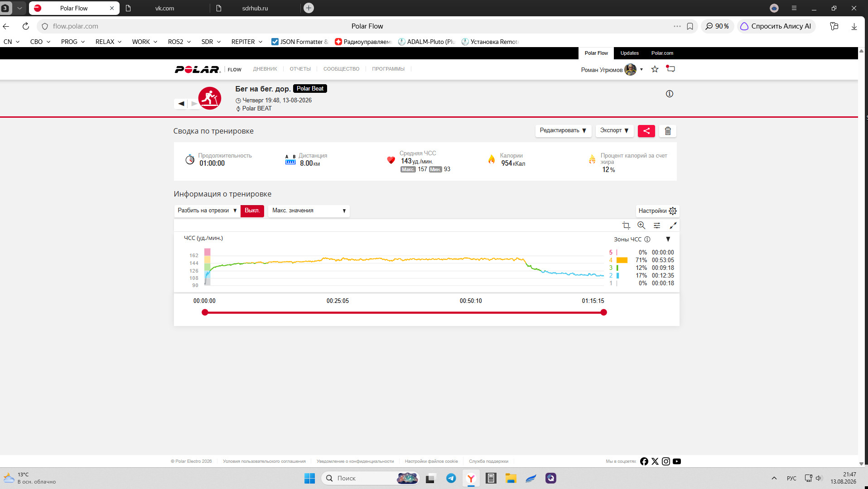The image size is (868, 489).
Task: Open the 'JSON Formatter' bookmark
Action: (299, 42)
